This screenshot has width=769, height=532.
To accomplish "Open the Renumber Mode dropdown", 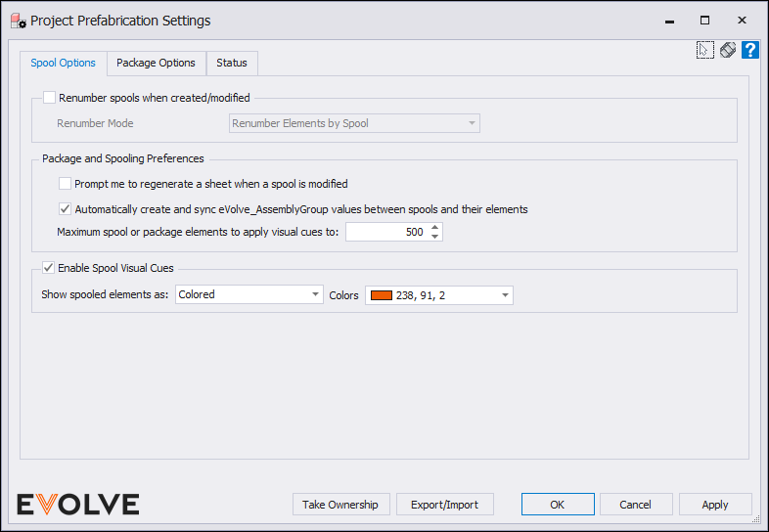I will click(x=354, y=123).
